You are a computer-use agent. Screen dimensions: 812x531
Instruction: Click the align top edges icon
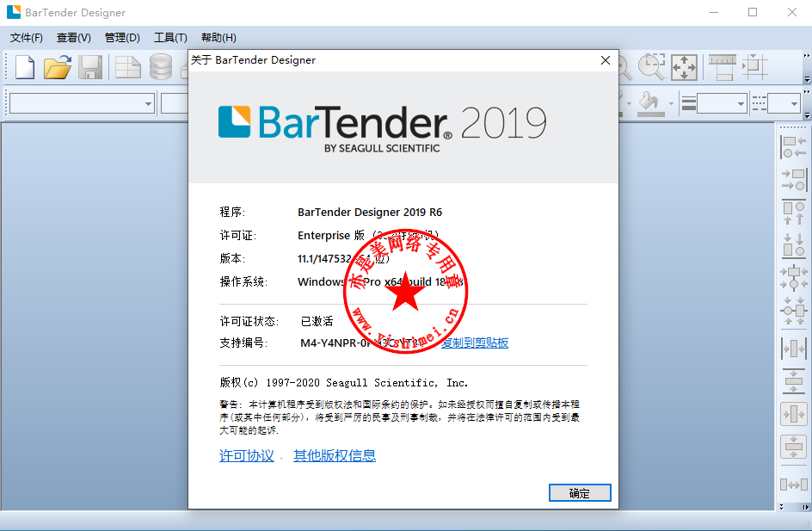click(793, 213)
